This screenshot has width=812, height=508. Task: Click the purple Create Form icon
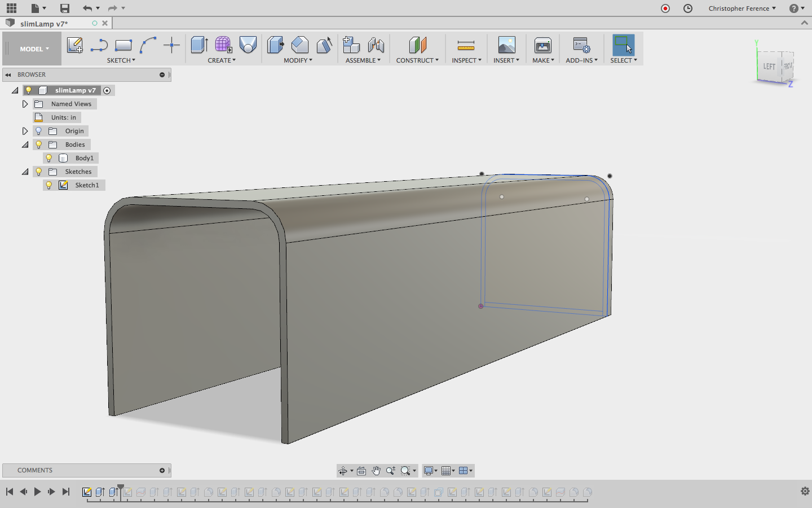pyautogui.click(x=223, y=45)
